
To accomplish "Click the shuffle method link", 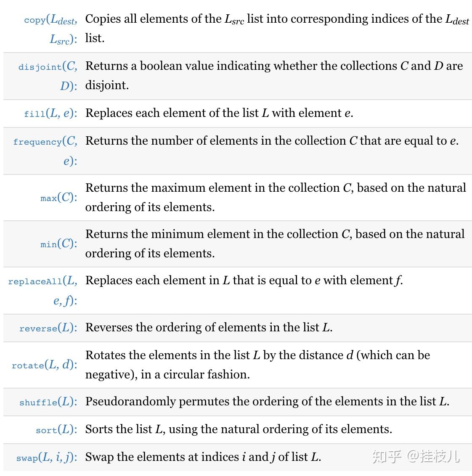I will [x=38, y=402].
